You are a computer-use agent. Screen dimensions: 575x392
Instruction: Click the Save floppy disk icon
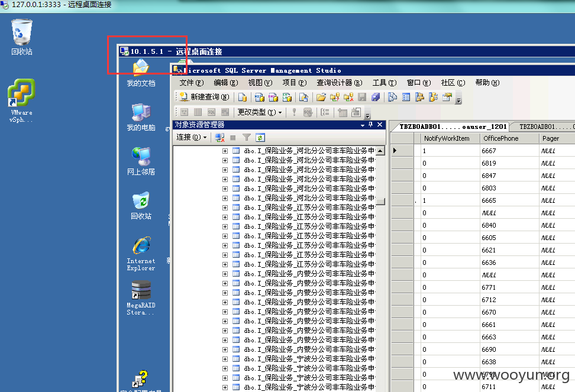(x=362, y=97)
